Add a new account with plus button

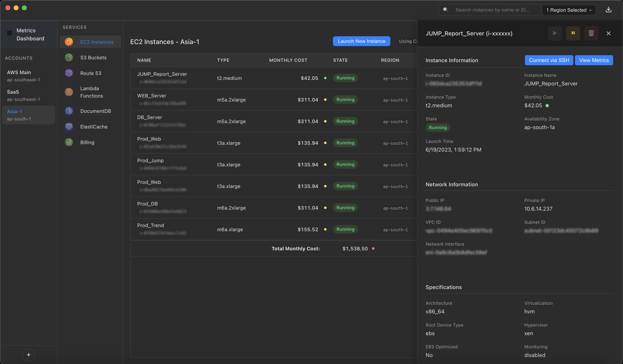[29, 355]
